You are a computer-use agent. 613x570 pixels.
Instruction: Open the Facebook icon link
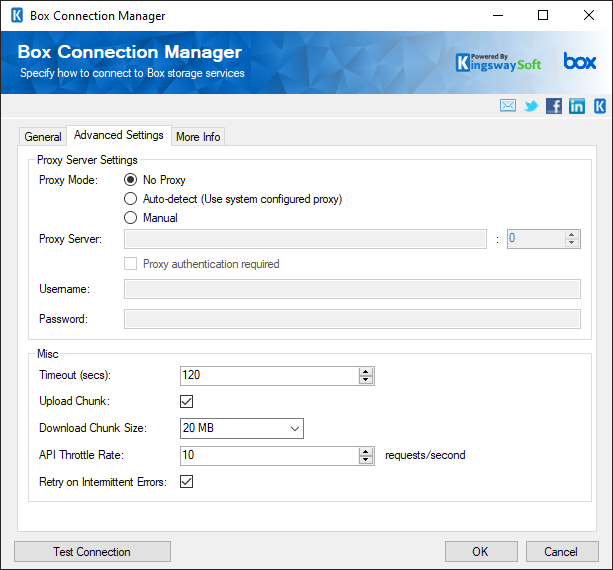point(554,106)
